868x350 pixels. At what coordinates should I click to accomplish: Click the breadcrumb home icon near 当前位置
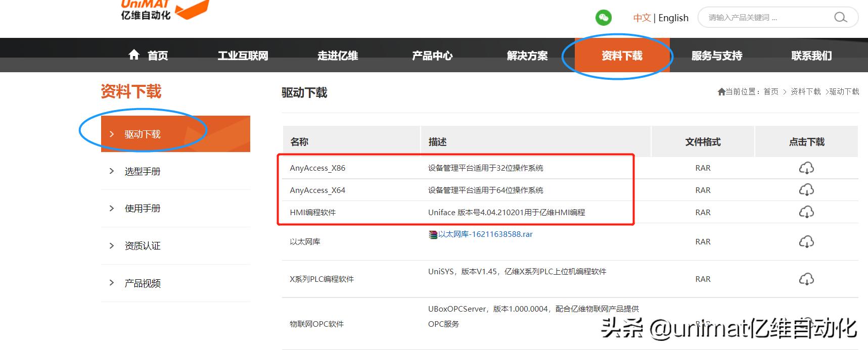click(721, 91)
